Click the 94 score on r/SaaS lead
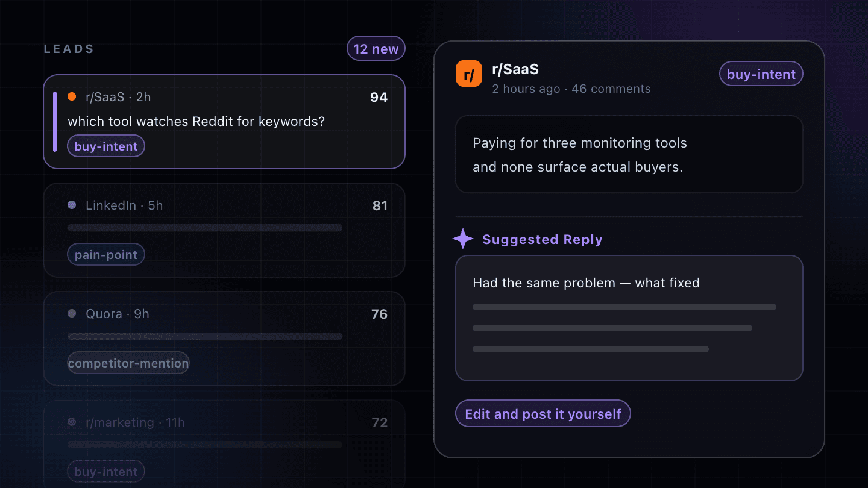The width and height of the screenshot is (868, 488). click(379, 97)
